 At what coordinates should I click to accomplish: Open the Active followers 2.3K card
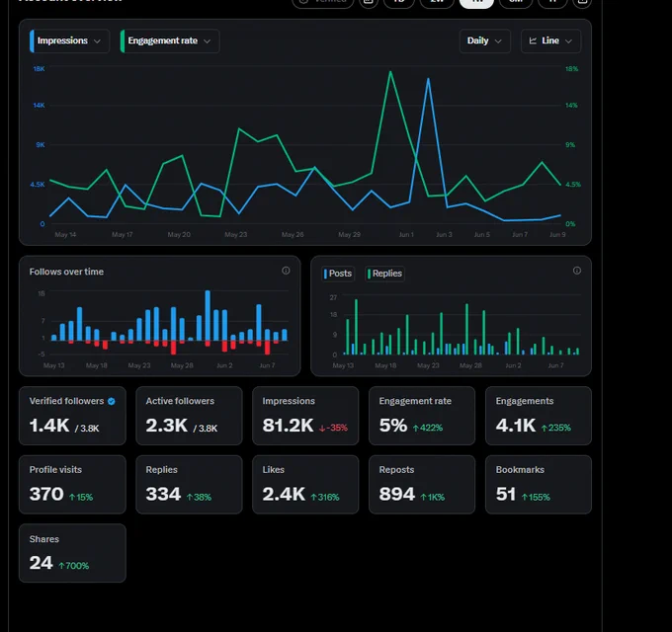click(x=189, y=416)
